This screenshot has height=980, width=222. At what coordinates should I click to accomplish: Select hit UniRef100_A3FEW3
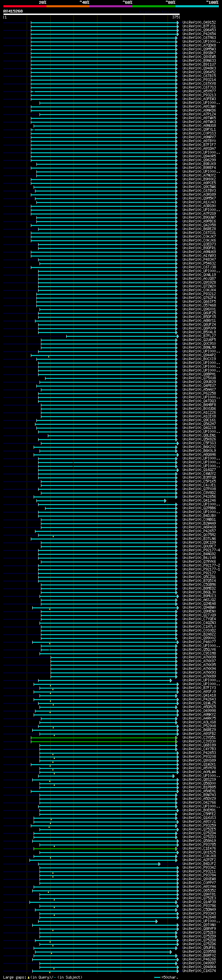point(199,99)
